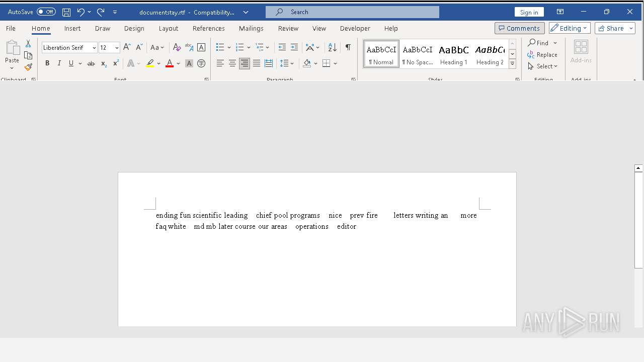Click the distributed alignment icon
644x362 pixels.
[269, 63]
